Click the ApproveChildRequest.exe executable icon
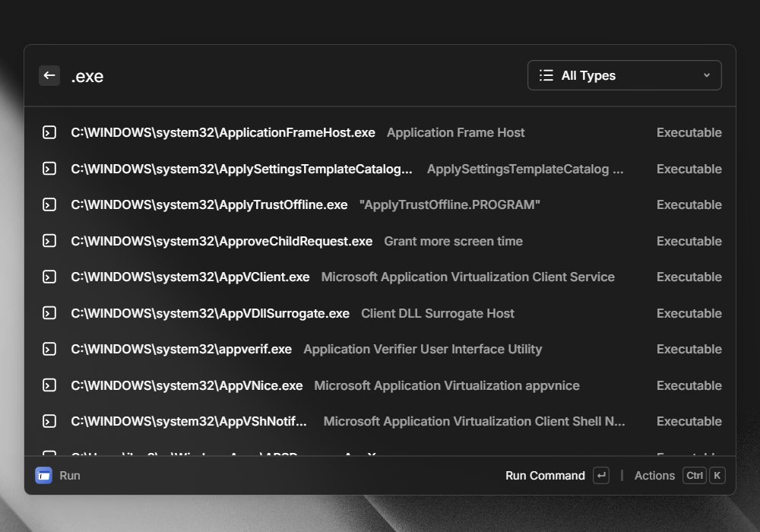The height and width of the screenshot is (532, 760). (49, 241)
